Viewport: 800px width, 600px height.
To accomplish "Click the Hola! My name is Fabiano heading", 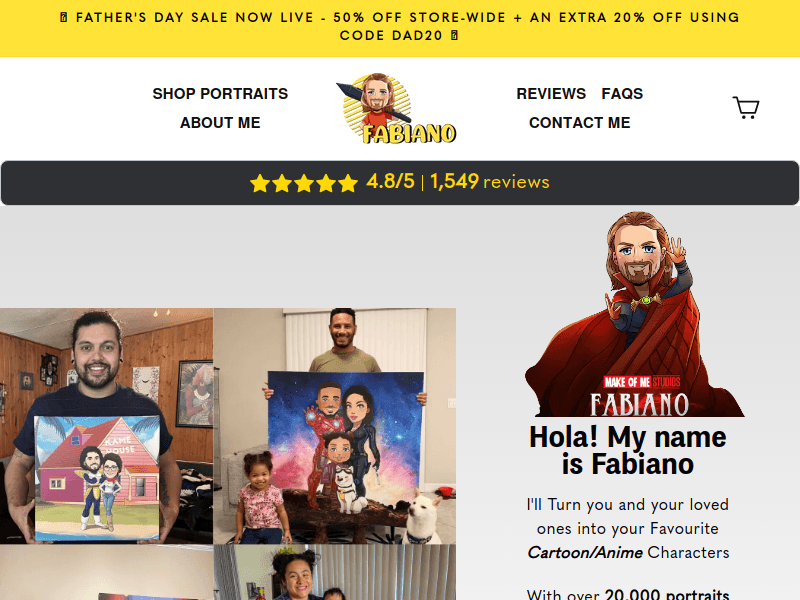I will point(628,451).
